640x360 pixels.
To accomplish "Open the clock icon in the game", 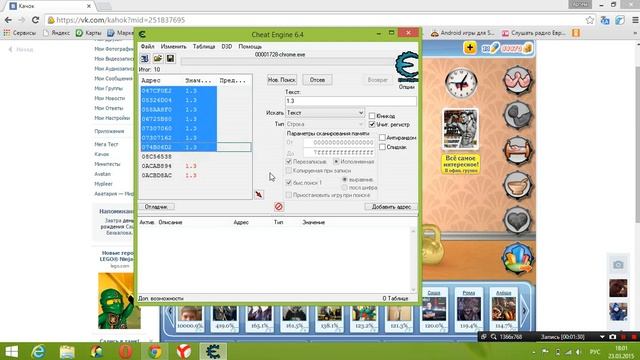I will click(461, 83).
